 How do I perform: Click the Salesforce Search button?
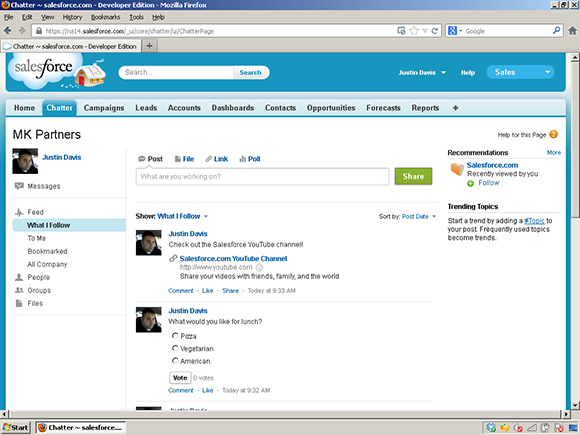coord(250,72)
